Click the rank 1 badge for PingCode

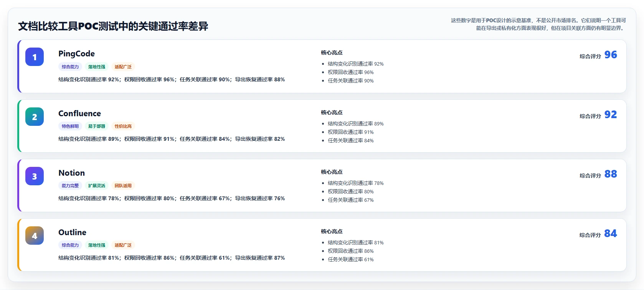(35, 57)
